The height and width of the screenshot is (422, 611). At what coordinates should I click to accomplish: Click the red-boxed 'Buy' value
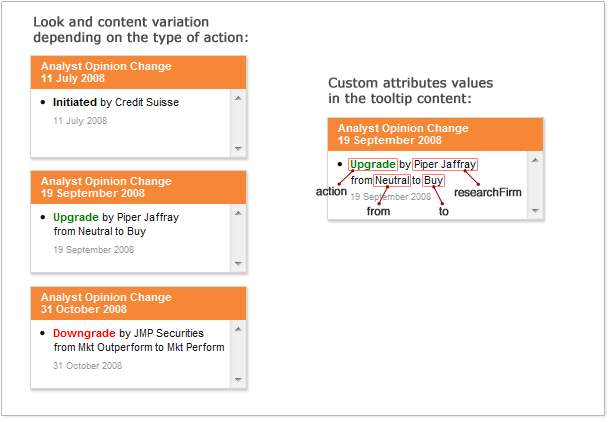[x=433, y=180]
